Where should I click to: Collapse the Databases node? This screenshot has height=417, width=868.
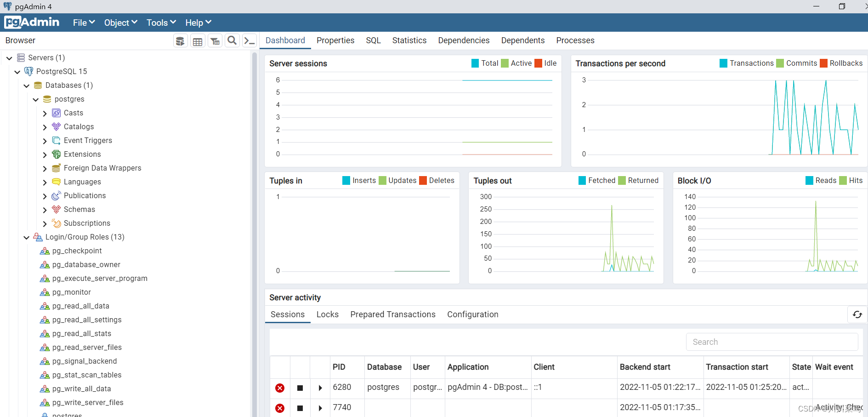[x=27, y=86]
